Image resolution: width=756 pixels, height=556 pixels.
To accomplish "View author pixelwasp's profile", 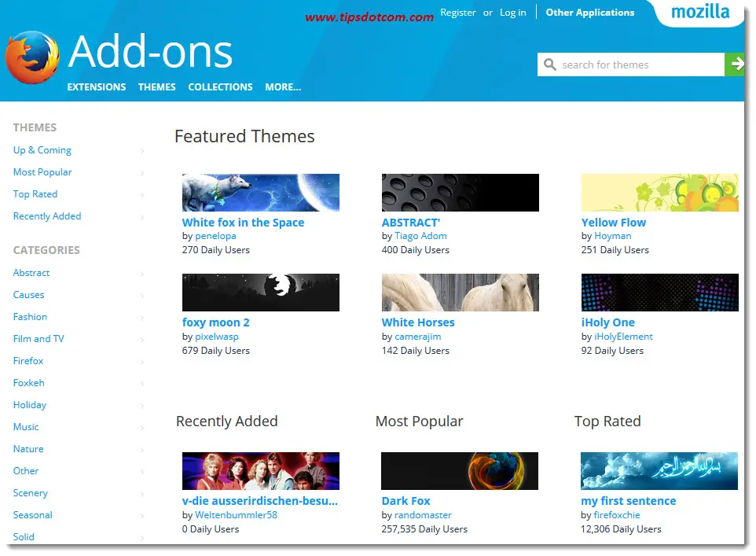I will pyautogui.click(x=217, y=337).
